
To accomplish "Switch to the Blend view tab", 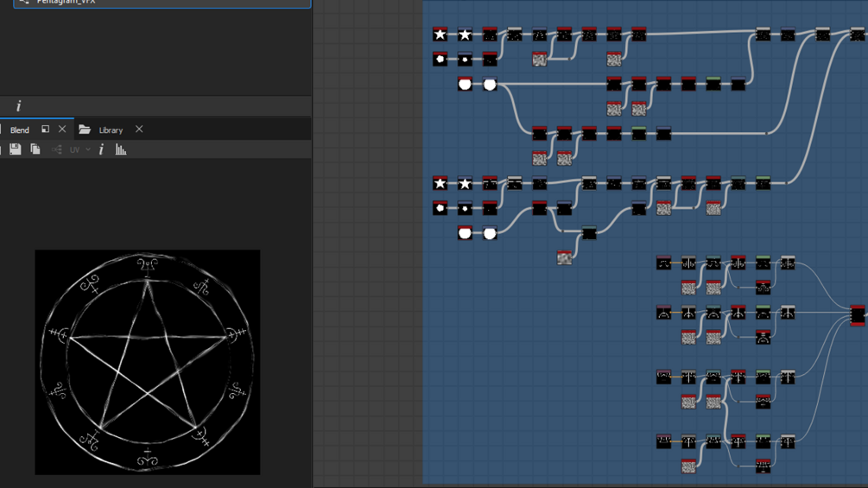I will pyautogui.click(x=19, y=130).
